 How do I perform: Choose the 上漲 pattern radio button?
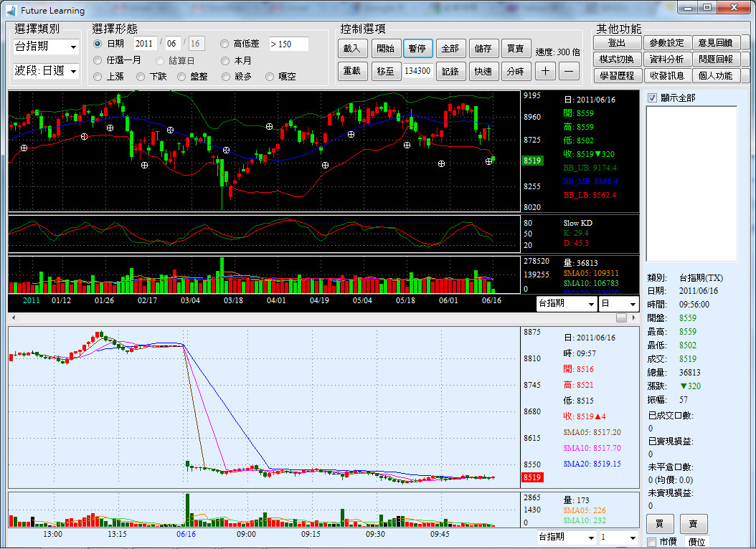click(98, 77)
